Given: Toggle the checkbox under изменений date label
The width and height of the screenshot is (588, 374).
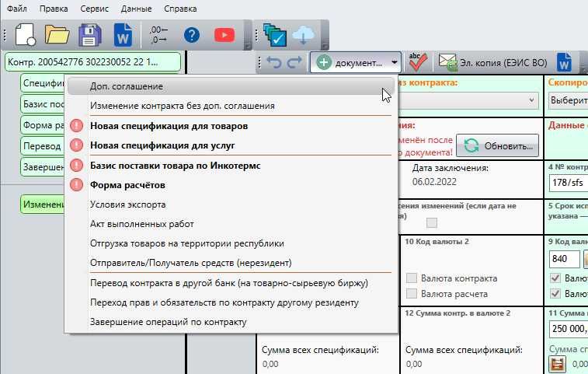Looking at the screenshot, I should coord(432,222).
